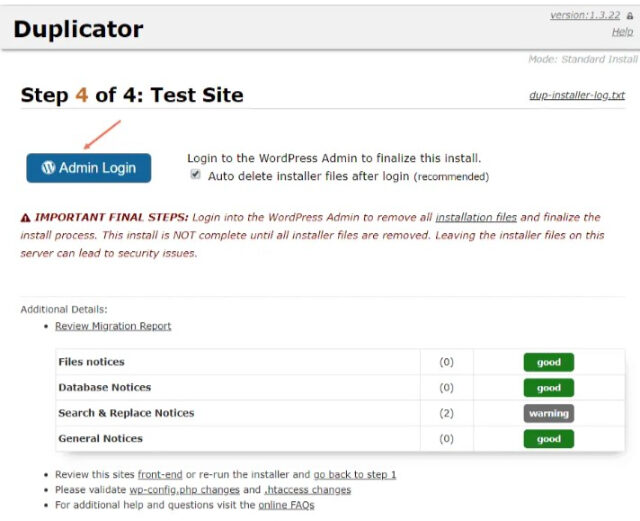Click the good badge for General Notices
The width and height of the screenshot is (640, 521).
pyautogui.click(x=549, y=439)
